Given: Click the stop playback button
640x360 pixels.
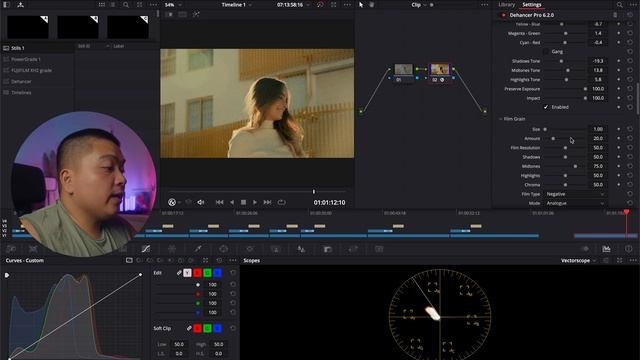Looking at the screenshot, I should (x=243, y=202).
